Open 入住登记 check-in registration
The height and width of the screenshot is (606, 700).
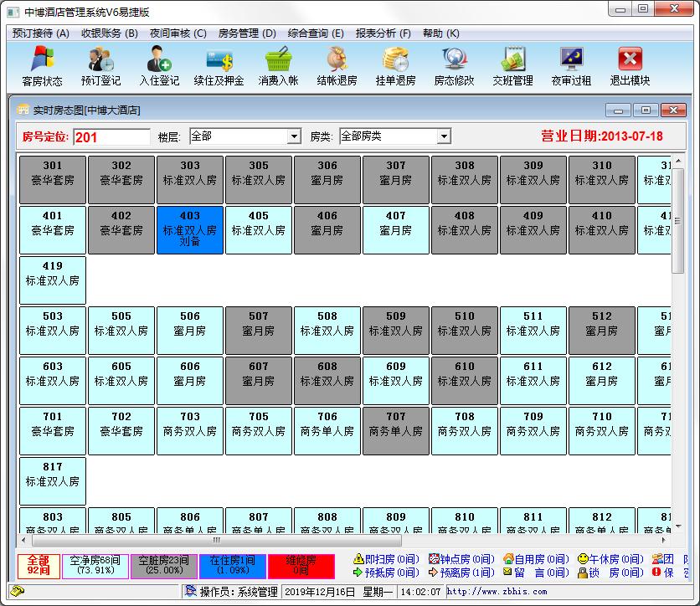pos(159,65)
